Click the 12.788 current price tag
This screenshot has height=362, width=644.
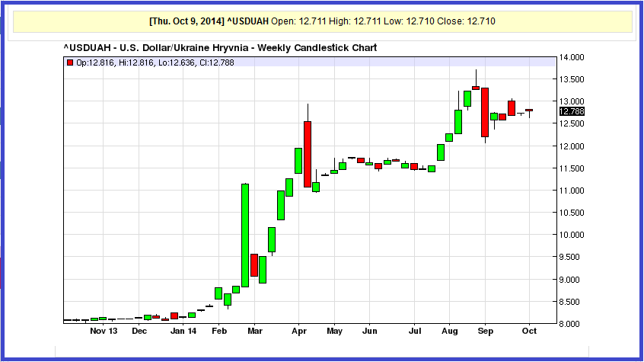point(572,111)
